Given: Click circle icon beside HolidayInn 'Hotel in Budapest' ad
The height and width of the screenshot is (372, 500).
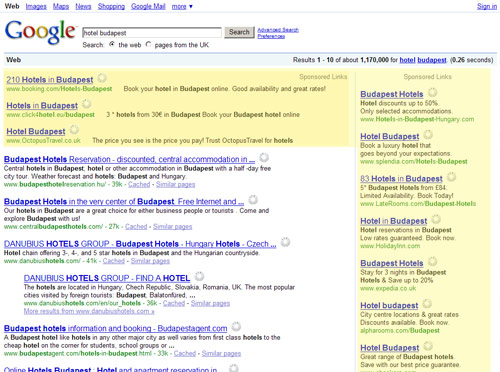Looking at the screenshot, I should [436, 219].
